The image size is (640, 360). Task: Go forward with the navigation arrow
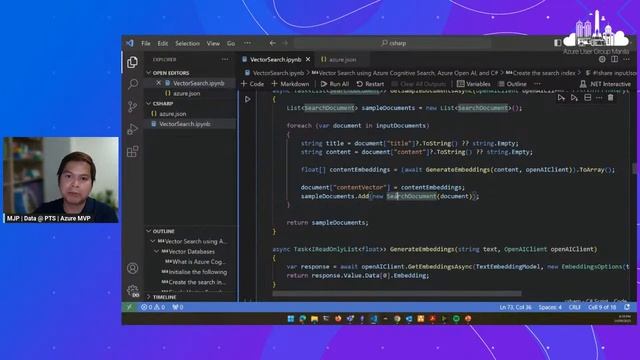(285, 43)
